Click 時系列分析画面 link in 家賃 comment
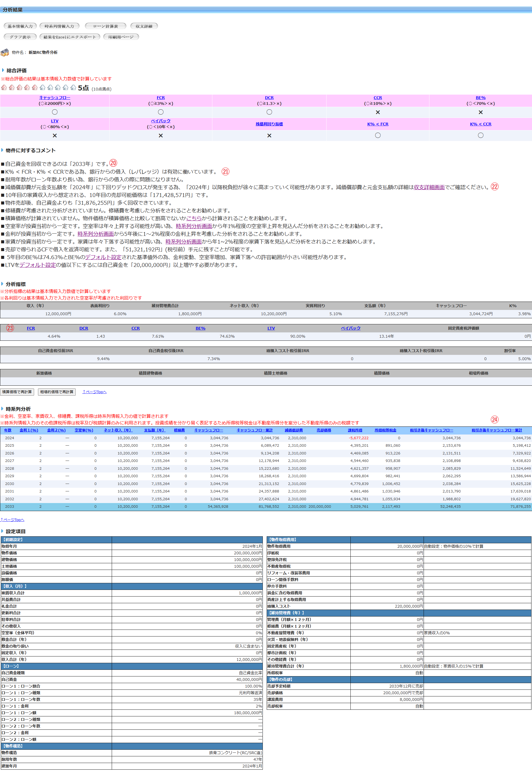The width and height of the screenshot is (532, 773). (x=184, y=242)
